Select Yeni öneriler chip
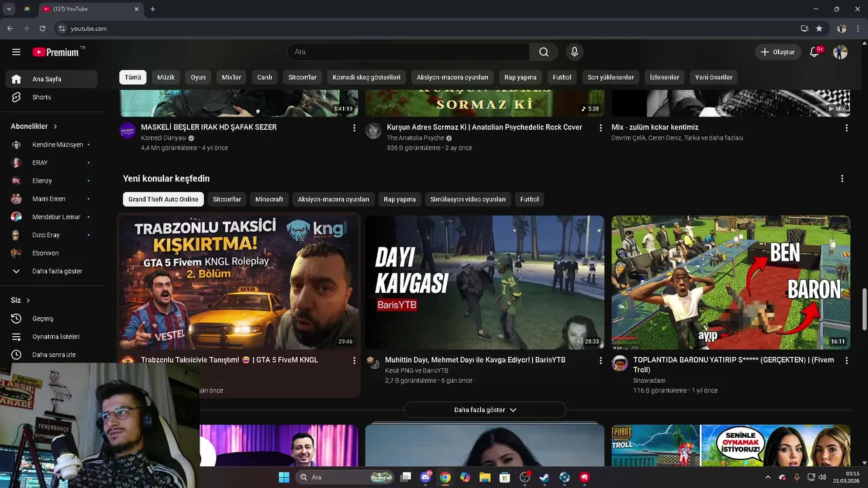The height and width of the screenshot is (488, 868). tap(713, 77)
